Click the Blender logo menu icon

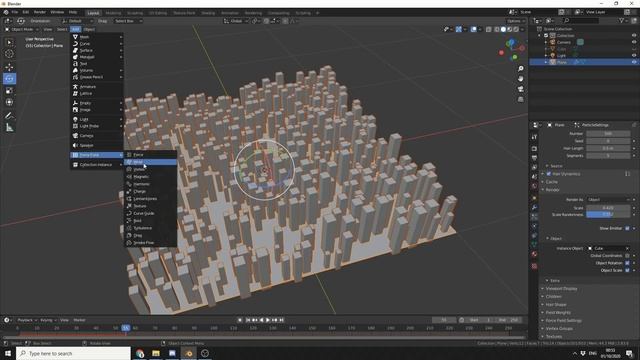point(6,12)
